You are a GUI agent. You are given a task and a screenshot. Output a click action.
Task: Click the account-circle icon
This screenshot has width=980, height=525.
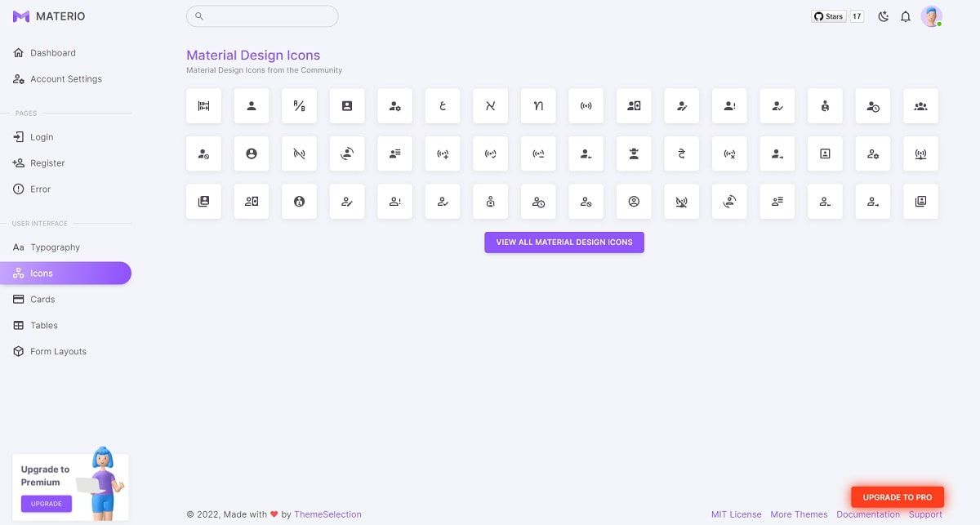(251, 153)
